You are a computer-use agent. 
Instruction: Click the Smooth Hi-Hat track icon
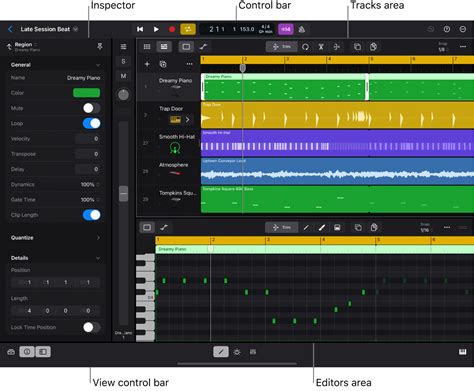tap(175, 148)
